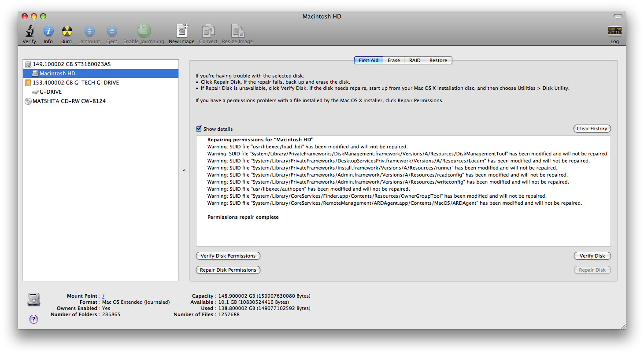Click the Burn disc icon
Screen dimensions: 644x354
click(67, 31)
